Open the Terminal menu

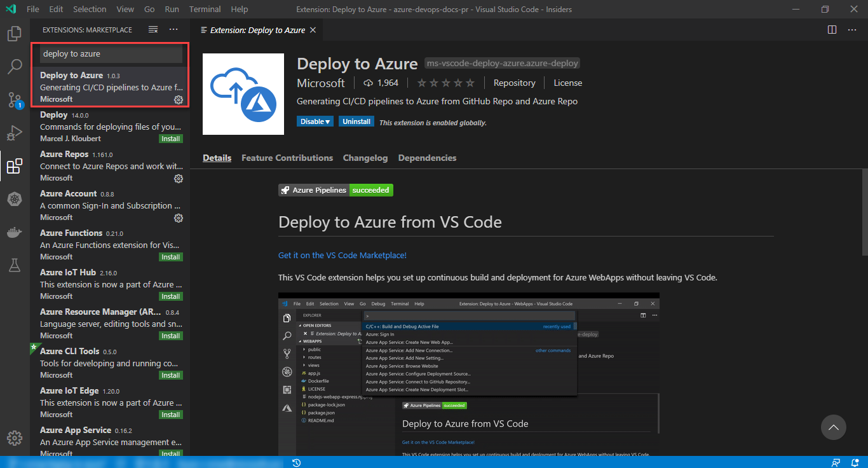[x=205, y=9]
